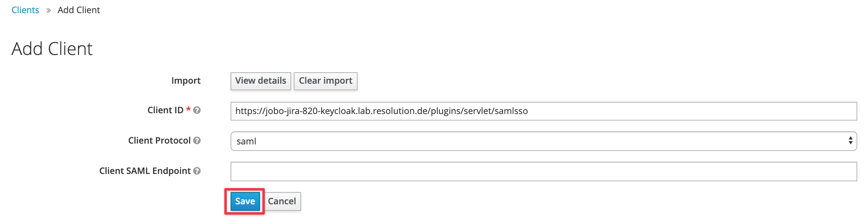Click the Import field label
Screen dimensions: 868x224
[186, 81]
